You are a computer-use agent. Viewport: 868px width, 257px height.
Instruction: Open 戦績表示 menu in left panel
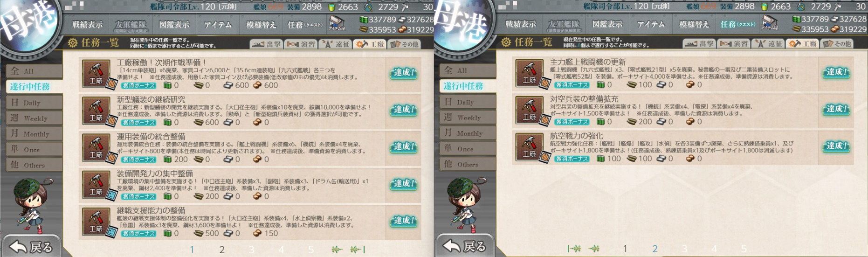click(87, 24)
